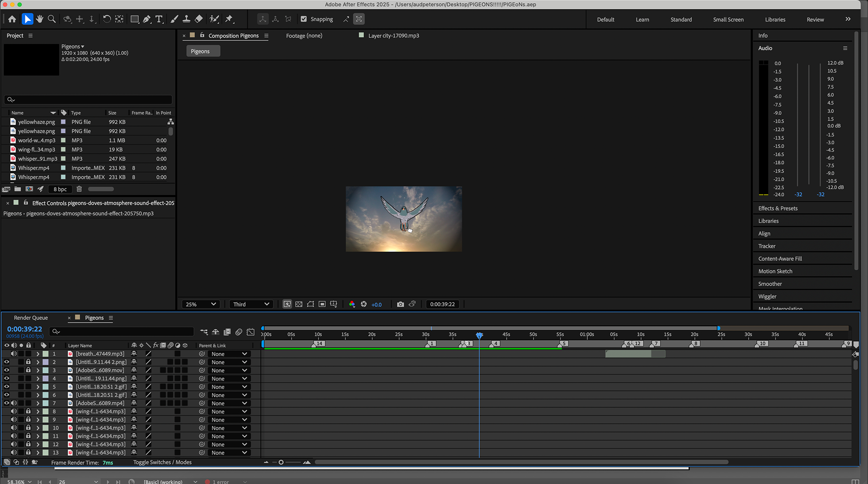This screenshot has width=868, height=484.
Task: Unlock layer 13 wing mp3
Action: (28, 452)
